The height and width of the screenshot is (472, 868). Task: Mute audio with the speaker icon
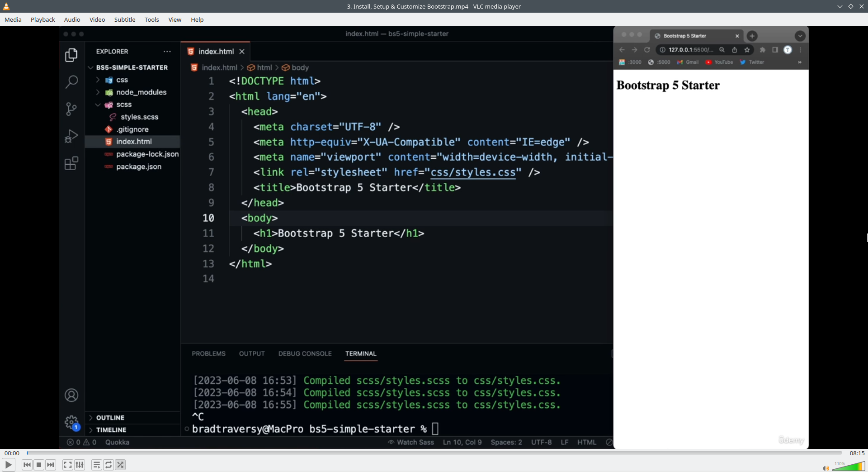click(x=826, y=468)
